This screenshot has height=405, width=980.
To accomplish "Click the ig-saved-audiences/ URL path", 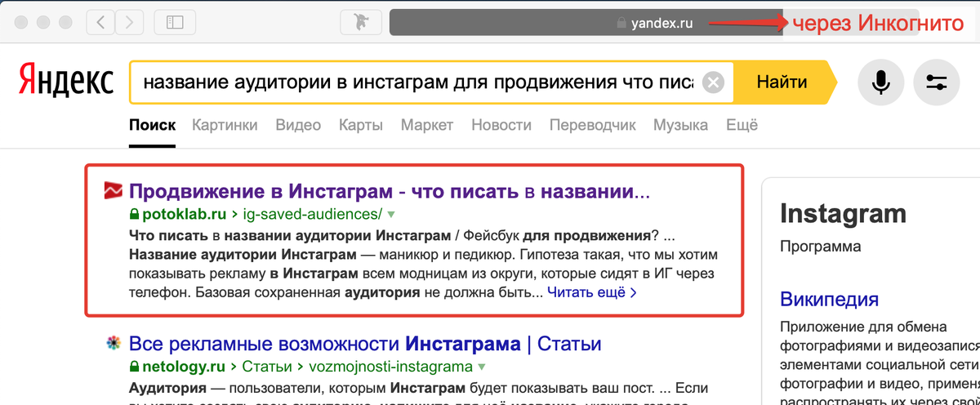I will pos(311,216).
